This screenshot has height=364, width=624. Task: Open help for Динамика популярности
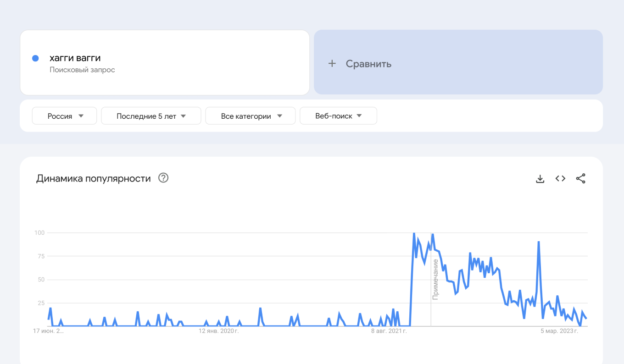pos(163,178)
